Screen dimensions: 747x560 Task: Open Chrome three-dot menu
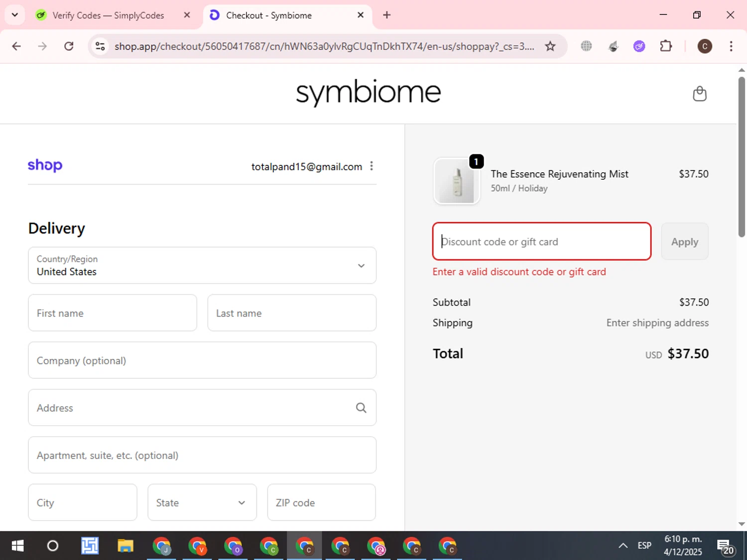[731, 46]
